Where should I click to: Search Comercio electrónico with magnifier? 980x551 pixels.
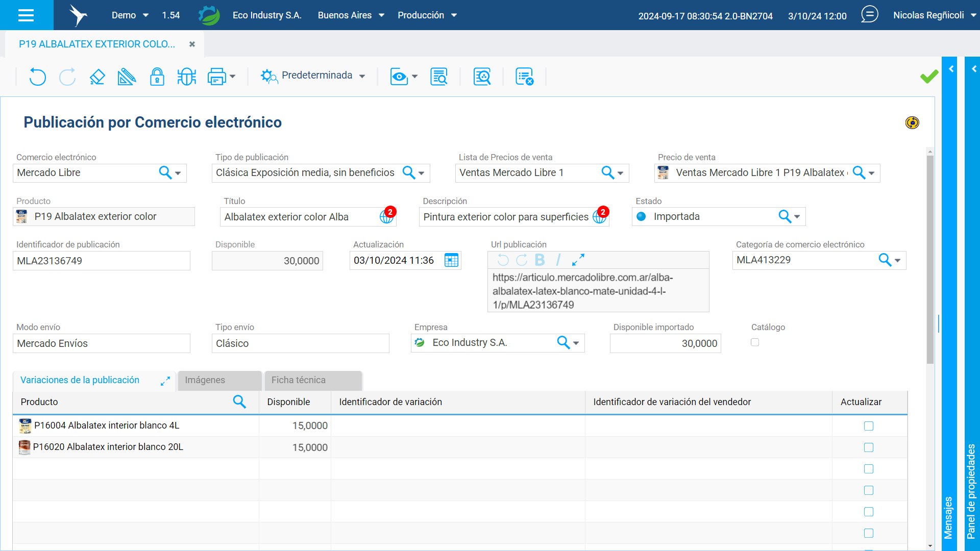(165, 172)
